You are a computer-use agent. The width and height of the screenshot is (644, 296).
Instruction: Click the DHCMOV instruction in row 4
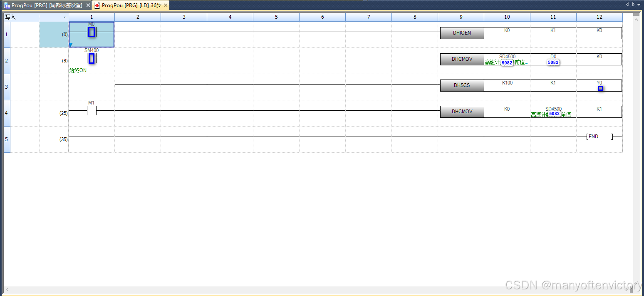tap(462, 112)
